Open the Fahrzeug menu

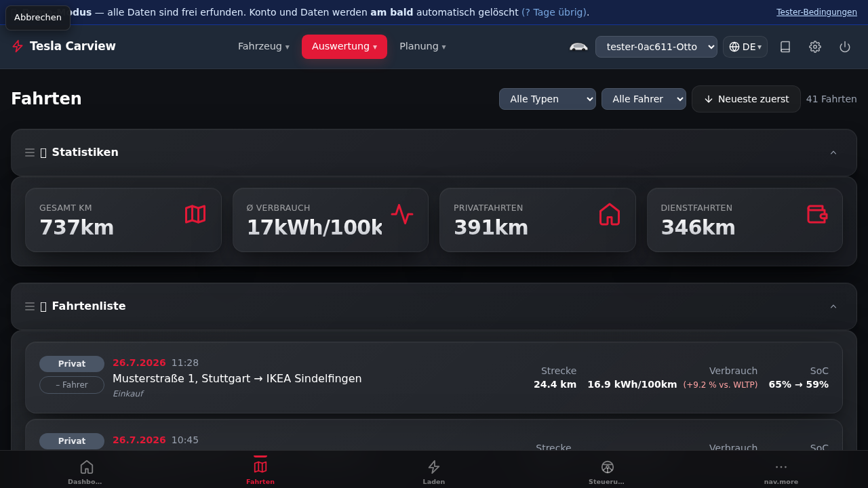point(263,46)
